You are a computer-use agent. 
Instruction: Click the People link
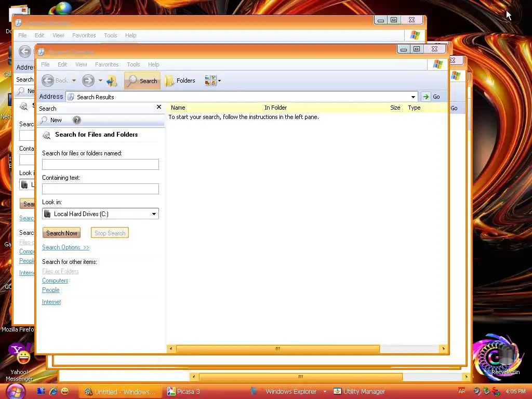[x=50, y=290]
